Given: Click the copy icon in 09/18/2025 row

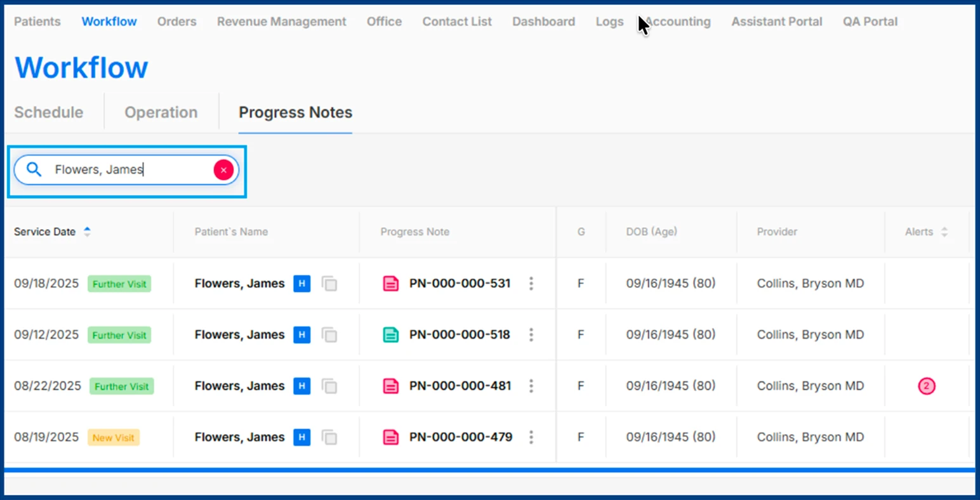Looking at the screenshot, I should pyautogui.click(x=329, y=284).
